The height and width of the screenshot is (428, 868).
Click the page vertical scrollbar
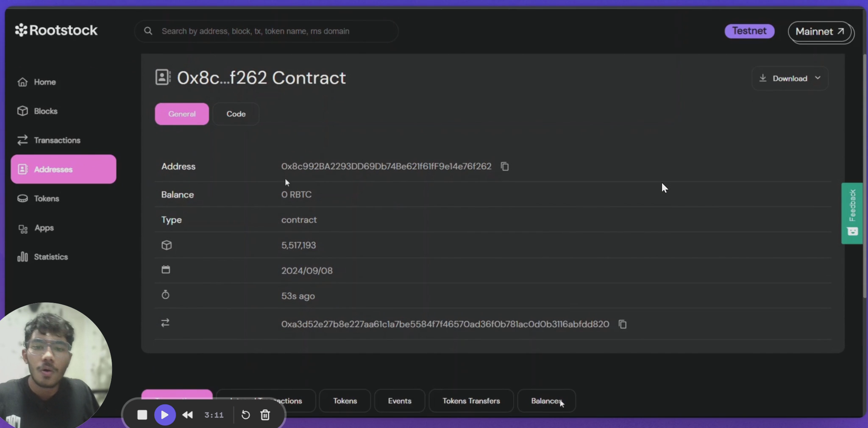click(x=865, y=176)
